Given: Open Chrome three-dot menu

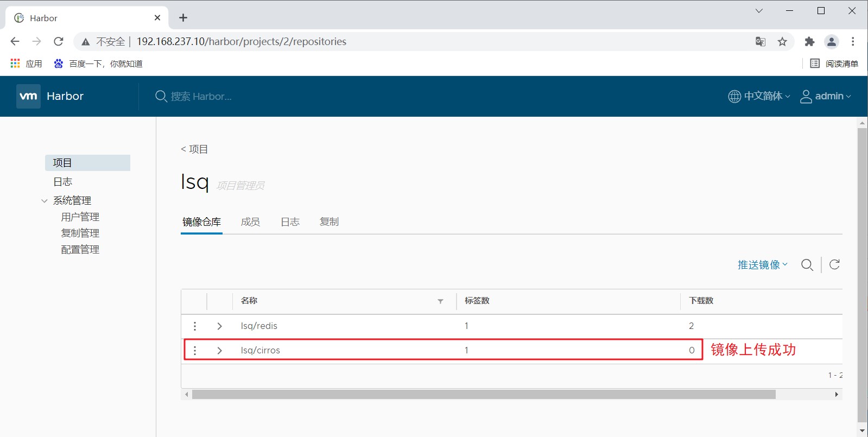Looking at the screenshot, I should [853, 42].
